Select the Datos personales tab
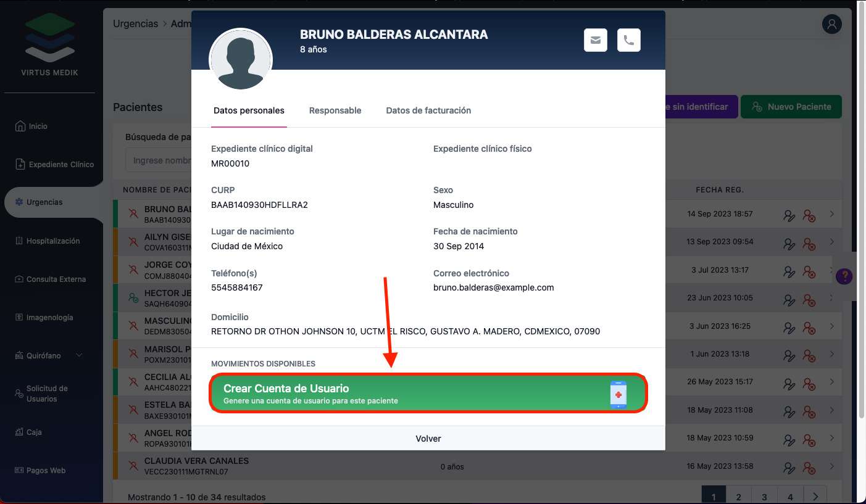 point(249,111)
